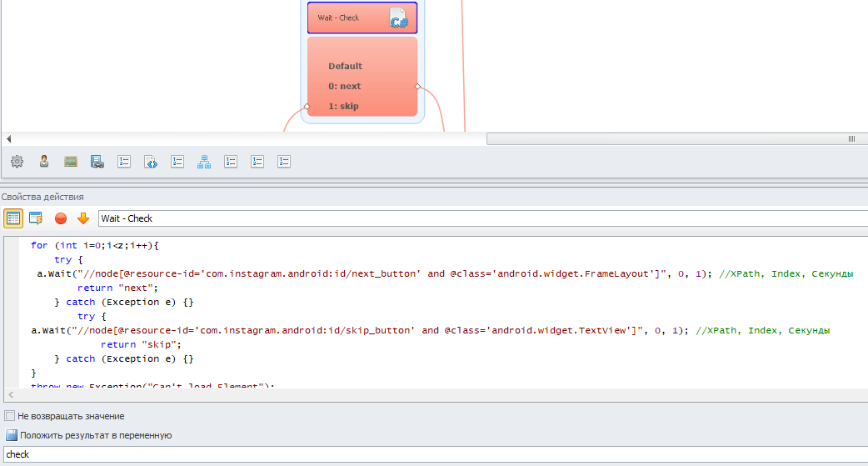The width and height of the screenshot is (868, 466).
Task: Click the skip_button a.Wait code line
Action: [430, 330]
